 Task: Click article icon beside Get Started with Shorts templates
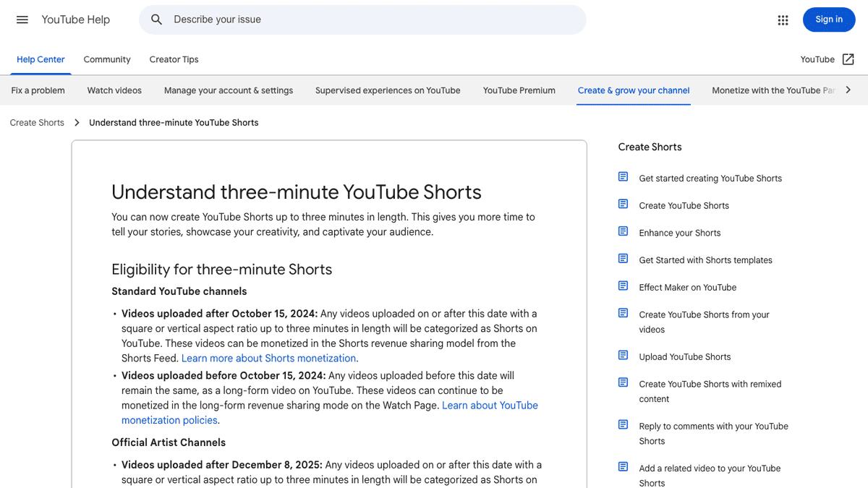(x=623, y=259)
